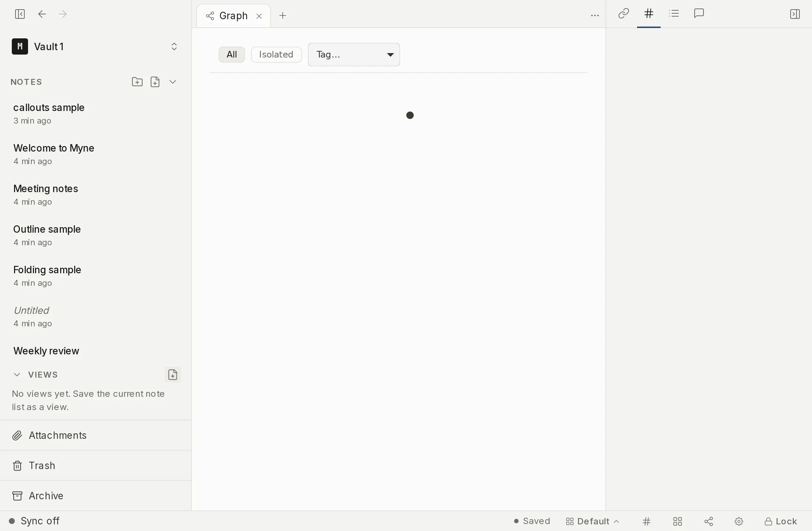The height and width of the screenshot is (531, 812).
Task: Open the Folding sample note
Action: coord(95,276)
